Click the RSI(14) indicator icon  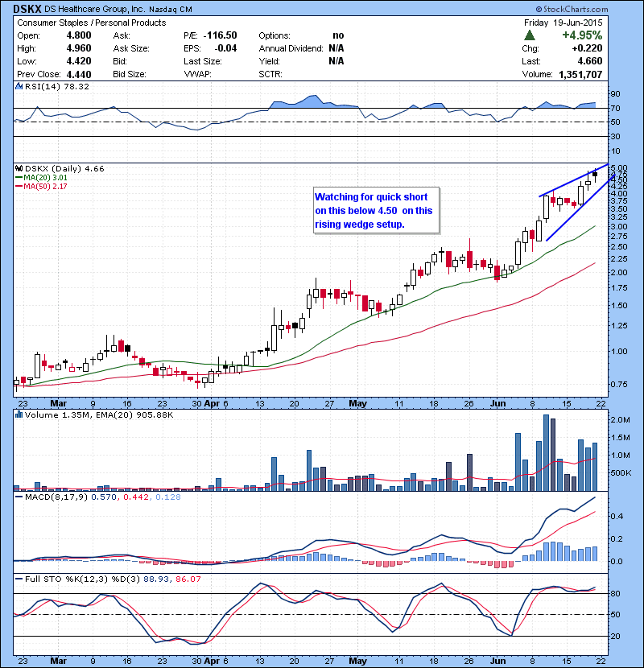[19, 86]
